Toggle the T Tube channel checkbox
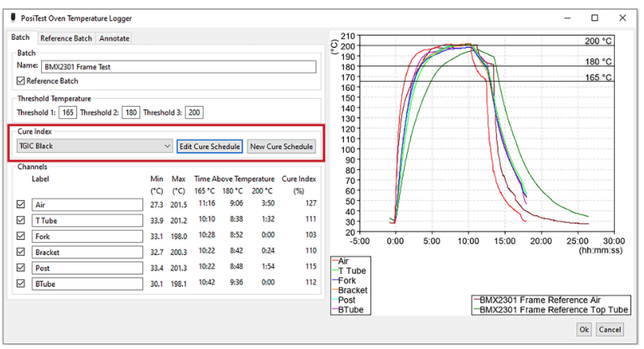644x349 pixels. pyautogui.click(x=21, y=220)
